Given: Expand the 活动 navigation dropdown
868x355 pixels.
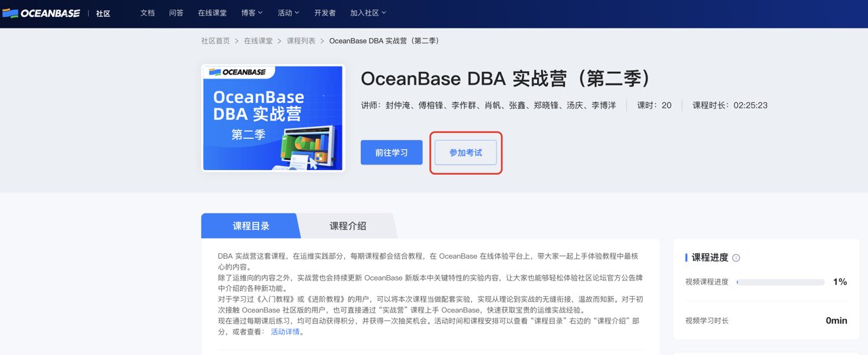Looking at the screenshot, I should pos(289,13).
